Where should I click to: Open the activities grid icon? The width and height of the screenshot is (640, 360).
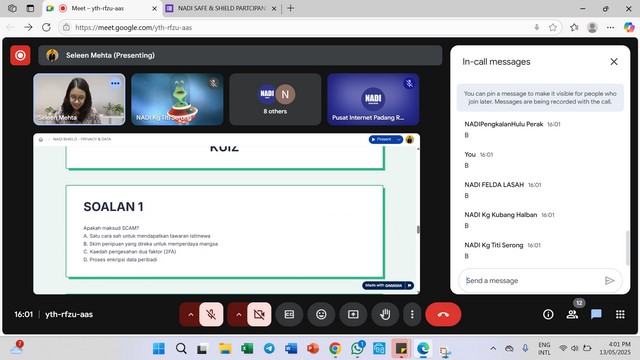click(x=620, y=314)
